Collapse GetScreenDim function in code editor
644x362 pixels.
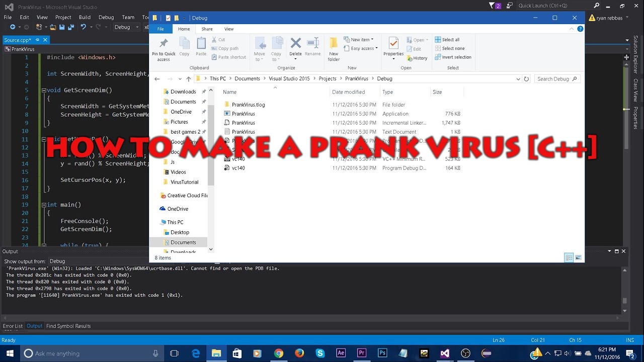tap(44, 90)
